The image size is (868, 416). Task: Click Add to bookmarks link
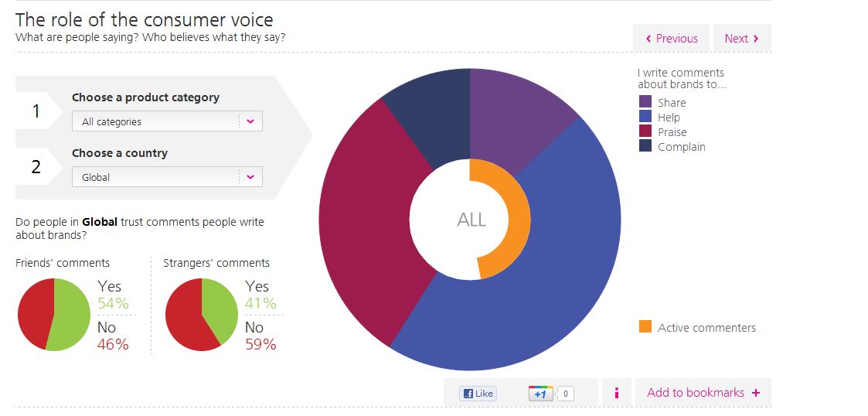coord(696,393)
